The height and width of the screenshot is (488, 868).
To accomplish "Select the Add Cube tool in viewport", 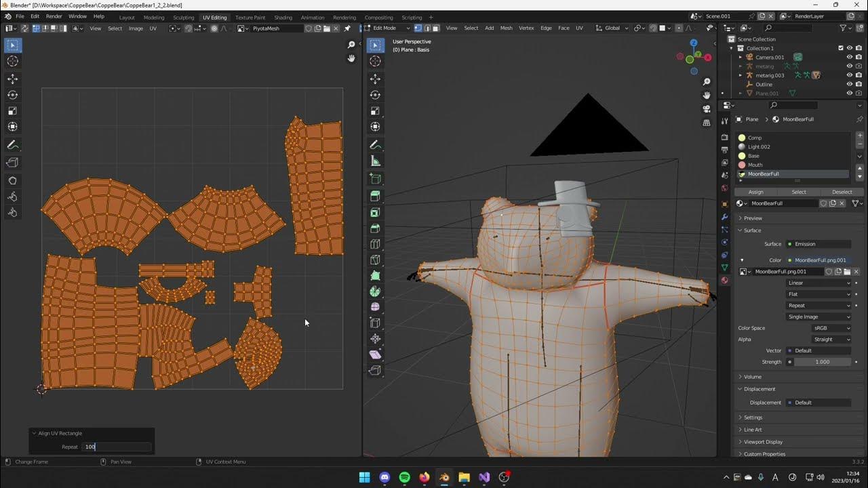I will pyautogui.click(x=375, y=179).
